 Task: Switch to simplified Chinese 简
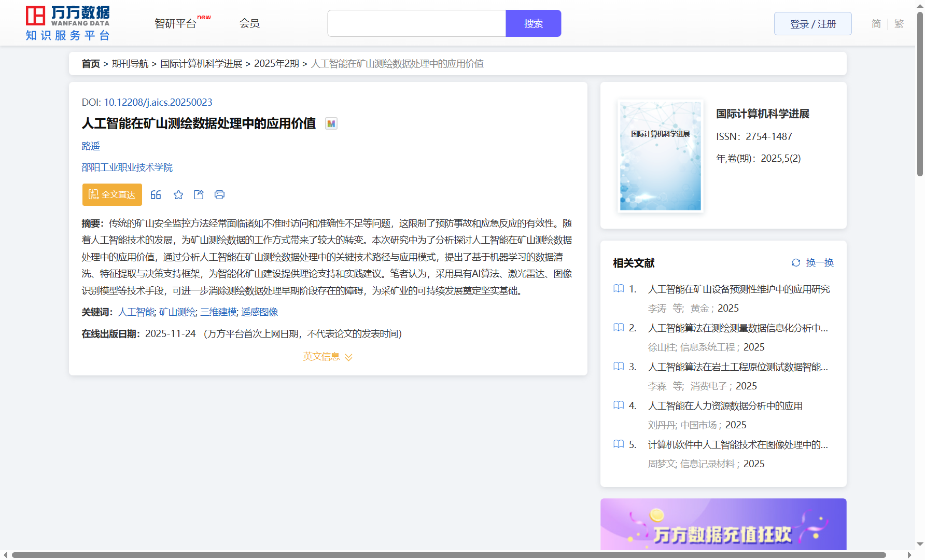point(876,24)
